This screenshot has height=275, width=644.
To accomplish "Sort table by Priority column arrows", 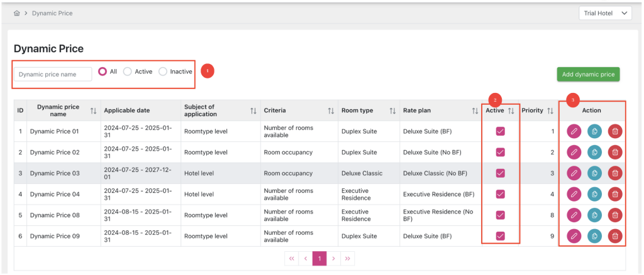I will 550,111.
